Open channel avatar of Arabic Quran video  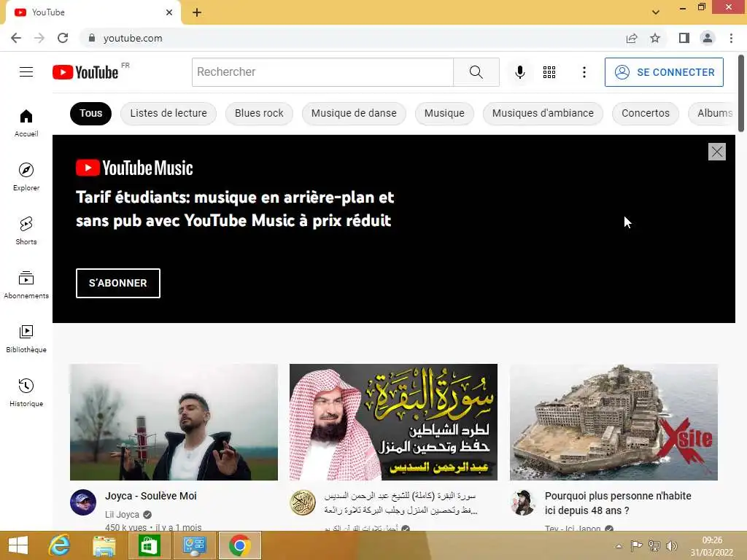tap(303, 502)
